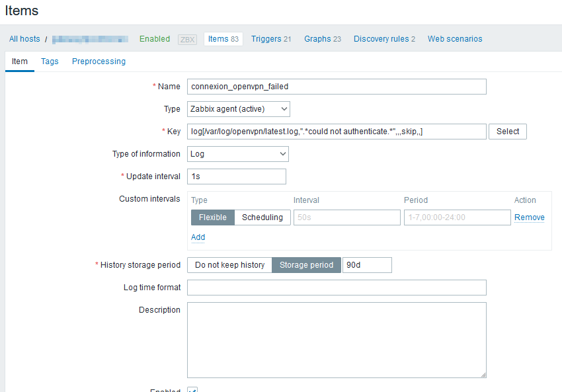Expand the Type of information dropdown
562x392 pixels.
click(238, 154)
